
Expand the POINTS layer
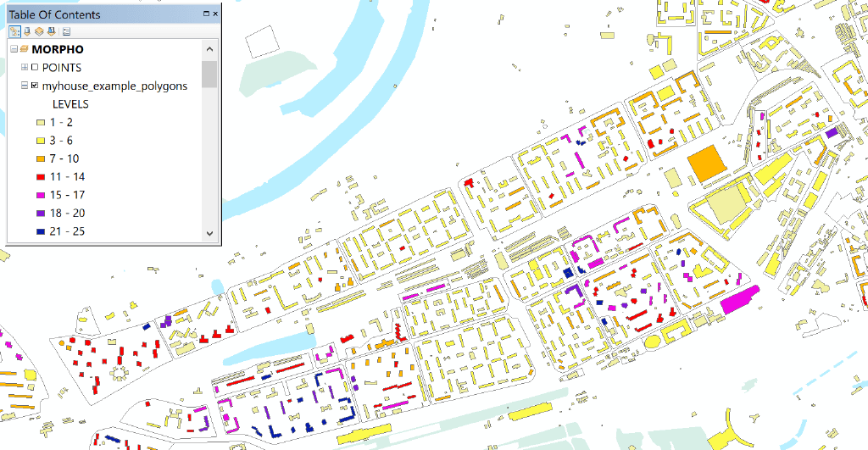(25, 68)
